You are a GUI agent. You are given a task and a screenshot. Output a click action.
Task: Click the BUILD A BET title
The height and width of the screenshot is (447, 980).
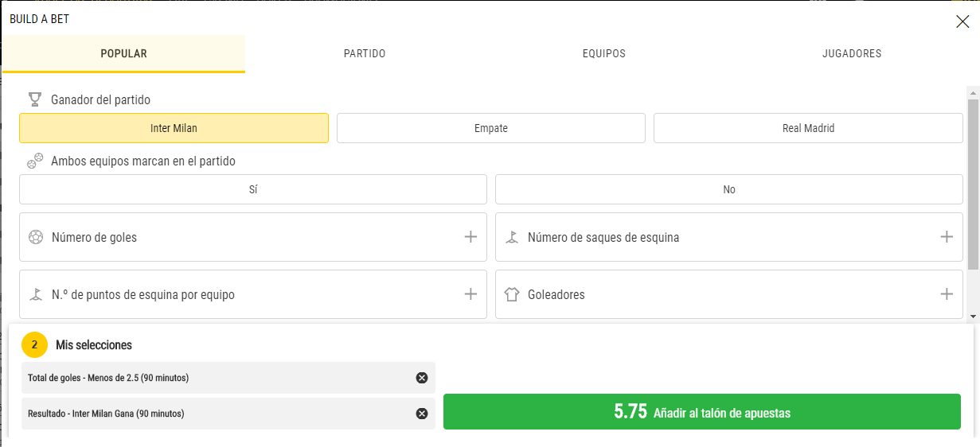click(x=39, y=19)
